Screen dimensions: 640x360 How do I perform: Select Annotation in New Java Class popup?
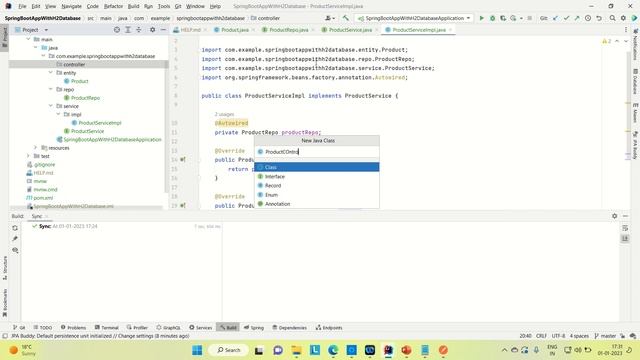(x=317, y=204)
